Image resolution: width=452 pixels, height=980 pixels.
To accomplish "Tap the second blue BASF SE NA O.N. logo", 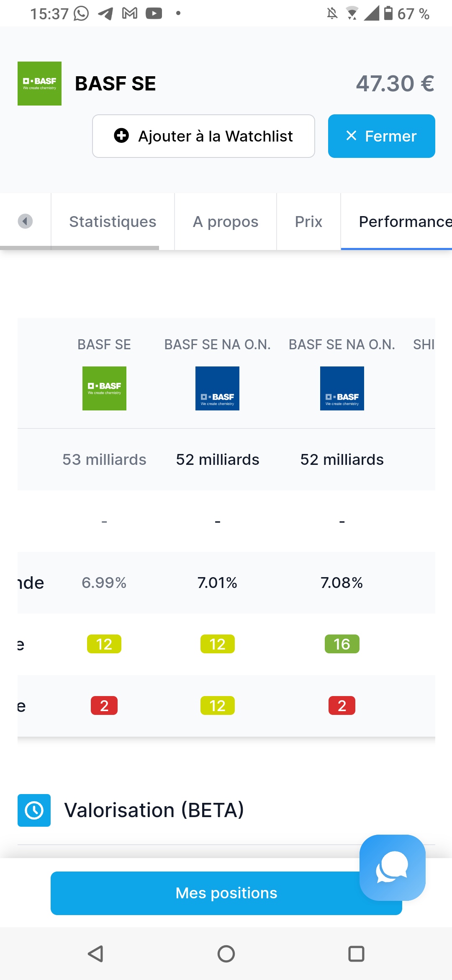I will click(x=342, y=388).
